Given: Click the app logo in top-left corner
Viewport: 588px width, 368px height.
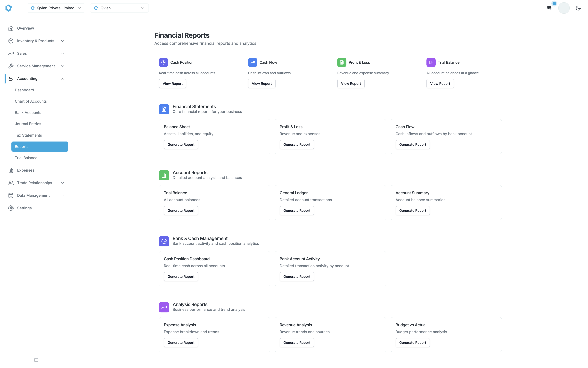Looking at the screenshot, I should (9, 8).
